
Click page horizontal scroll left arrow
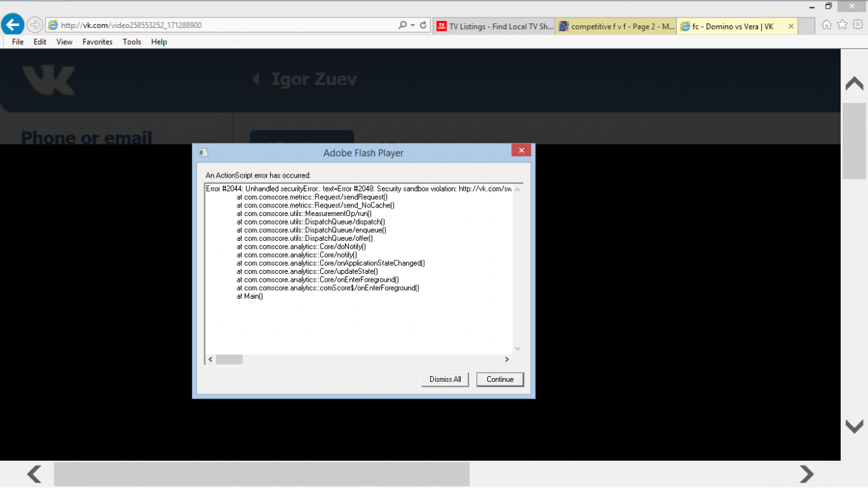[x=34, y=474]
